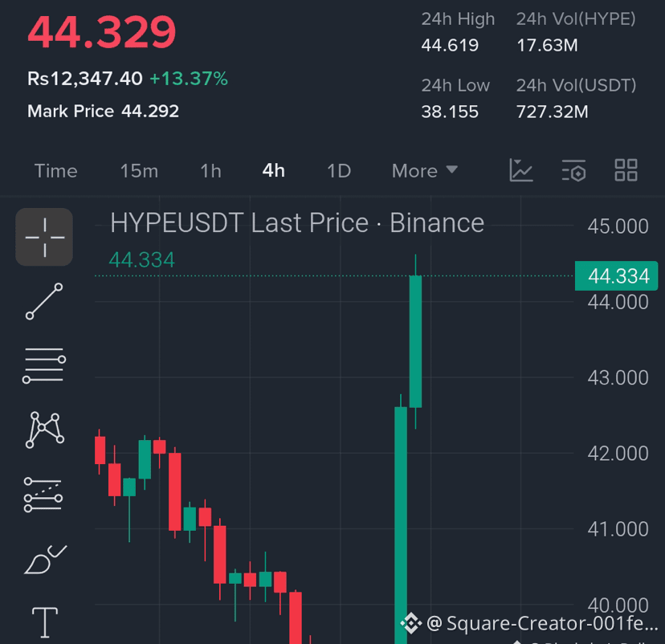Click the 42.000 price axis label
The image size is (665, 644).
(618, 454)
